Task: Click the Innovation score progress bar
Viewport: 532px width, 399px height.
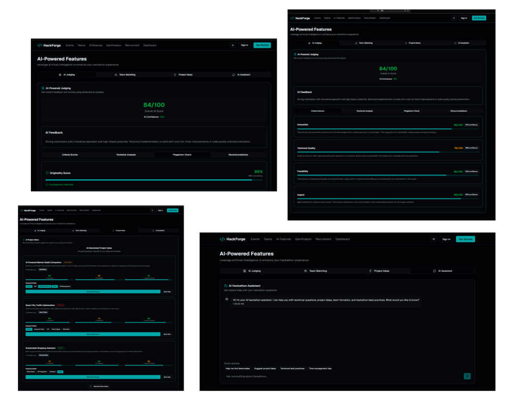Action: click(x=388, y=129)
